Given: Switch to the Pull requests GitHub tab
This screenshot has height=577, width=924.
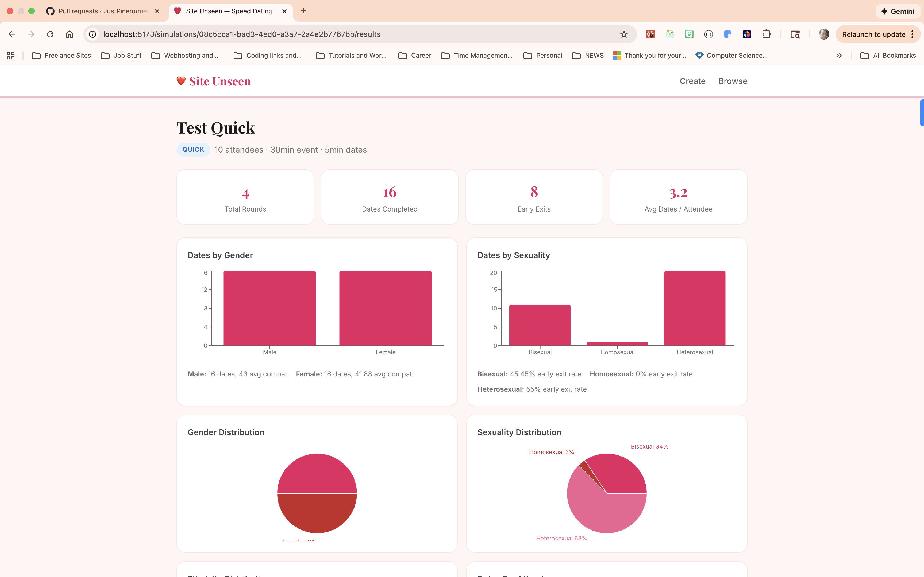Looking at the screenshot, I should point(102,11).
